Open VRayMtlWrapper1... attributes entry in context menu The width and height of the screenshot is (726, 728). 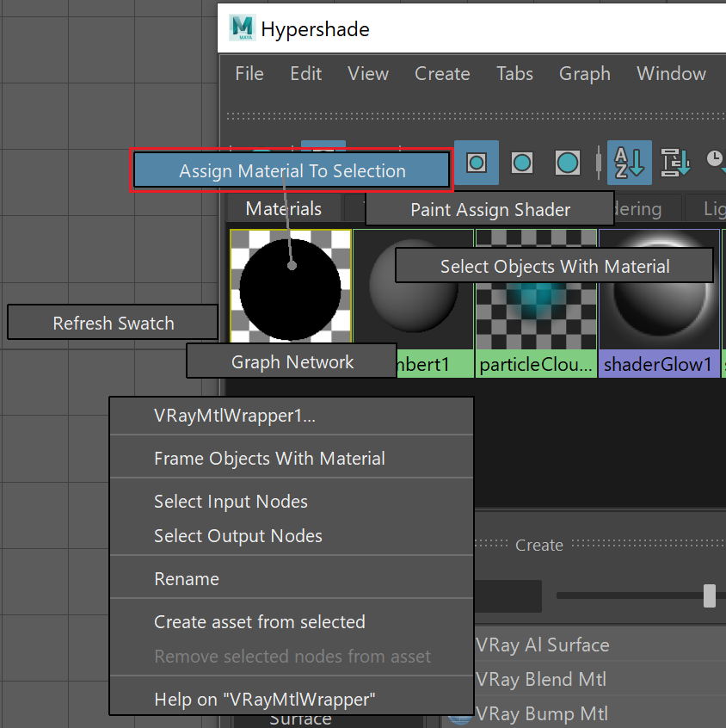point(292,416)
